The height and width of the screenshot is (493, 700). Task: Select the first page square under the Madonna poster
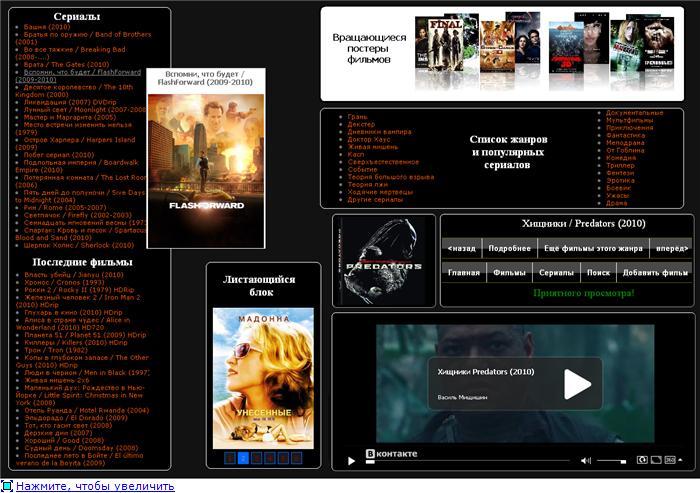pos(230,458)
